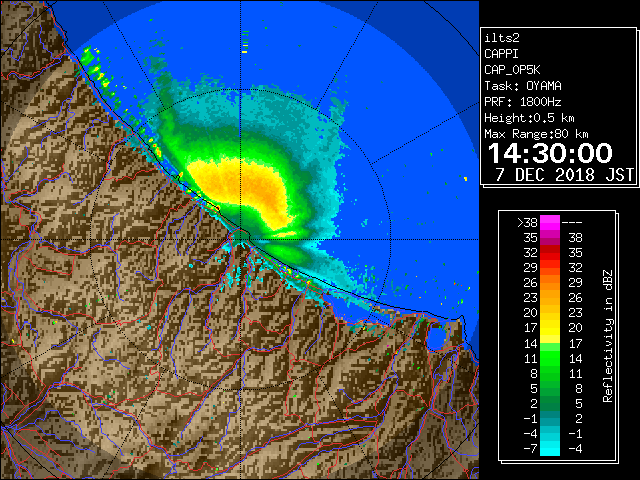Viewport: 640px width, 480px height.
Task: Pick the bright green 11–14 dBZ legend swatch
Action: [x=550, y=358]
